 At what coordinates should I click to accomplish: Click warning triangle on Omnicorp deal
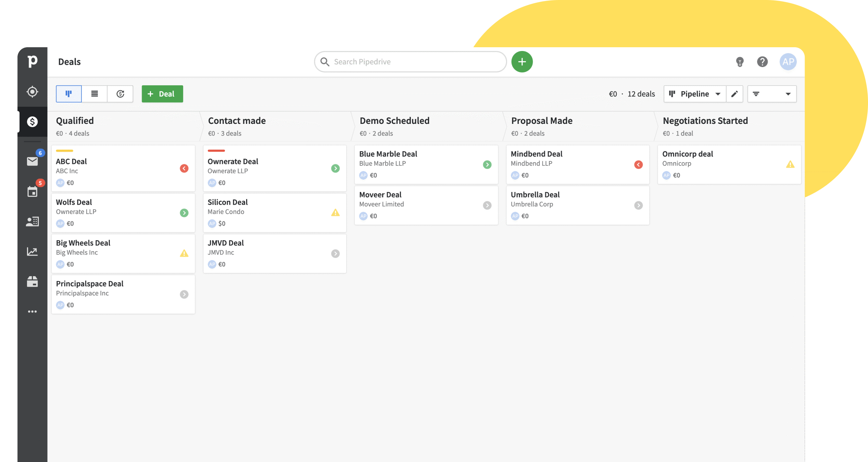(x=790, y=164)
